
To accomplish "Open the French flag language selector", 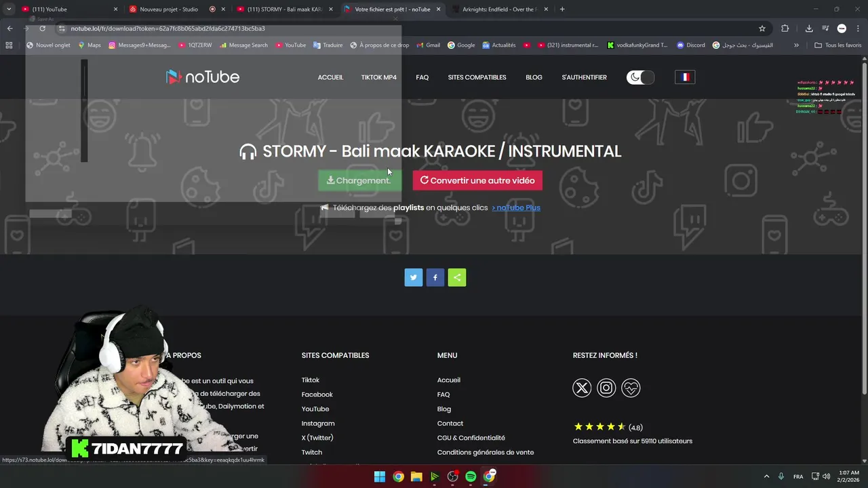I will tap(686, 77).
